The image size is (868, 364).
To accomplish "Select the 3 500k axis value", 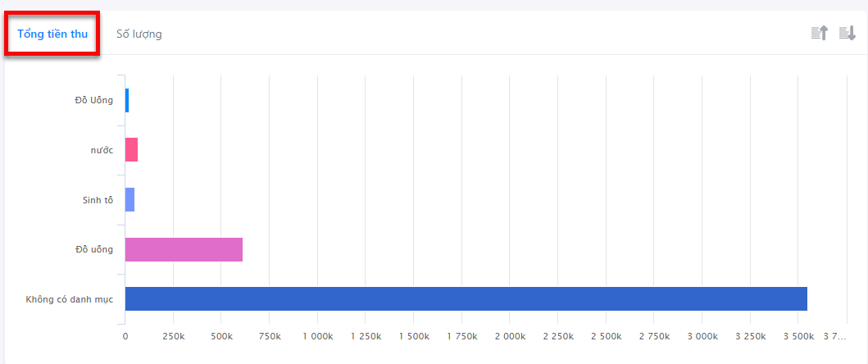I will [798, 336].
